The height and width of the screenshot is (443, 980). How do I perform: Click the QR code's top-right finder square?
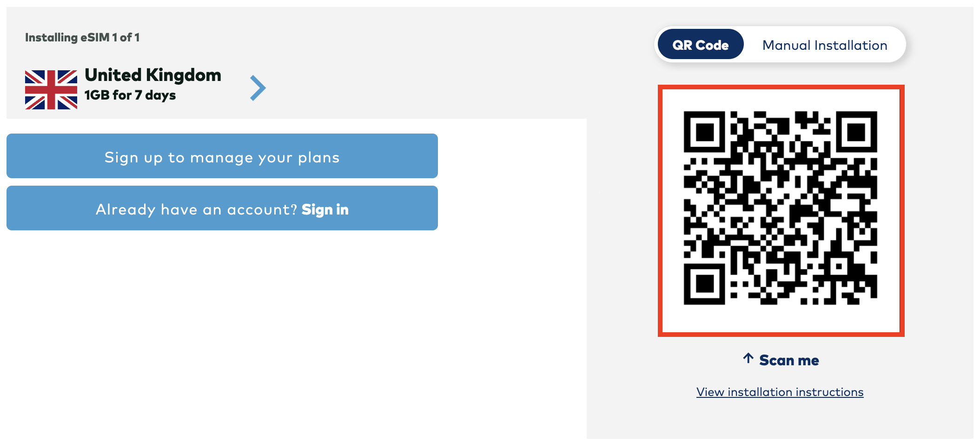[x=856, y=132]
